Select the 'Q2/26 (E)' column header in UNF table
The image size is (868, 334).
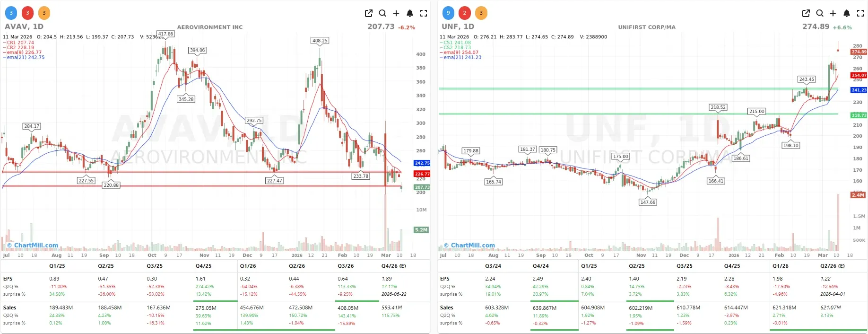coord(833,266)
